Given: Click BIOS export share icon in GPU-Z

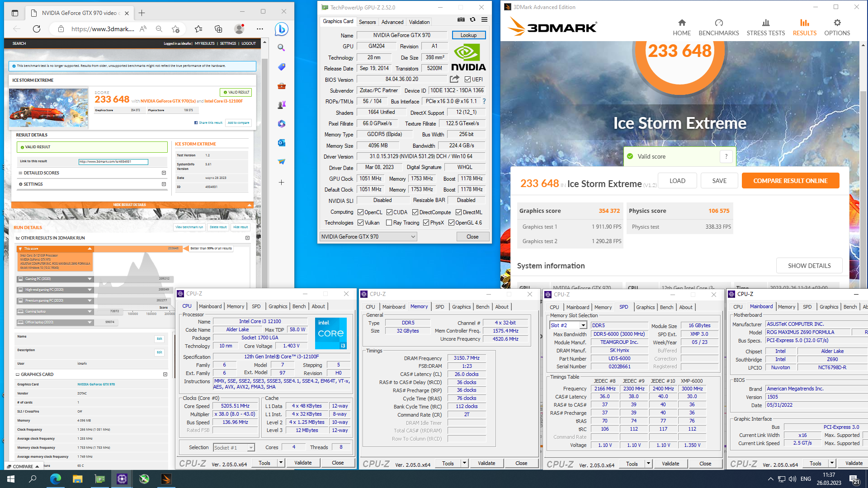Looking at the screenshot, I should tap(454, 79).
